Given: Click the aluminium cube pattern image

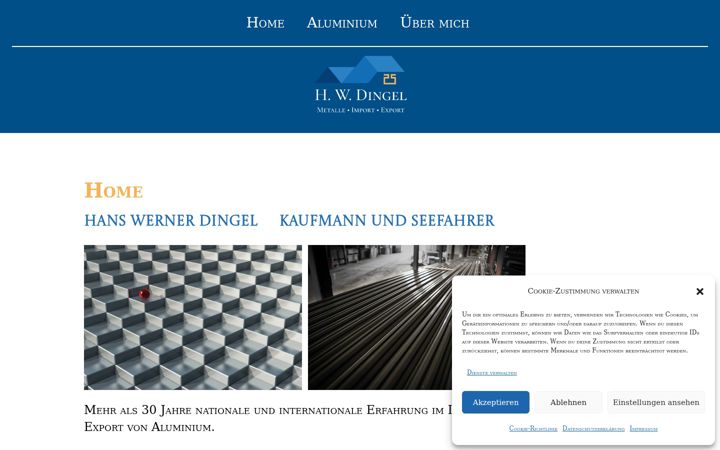Looking at the screenshot, I should [193, 317].
